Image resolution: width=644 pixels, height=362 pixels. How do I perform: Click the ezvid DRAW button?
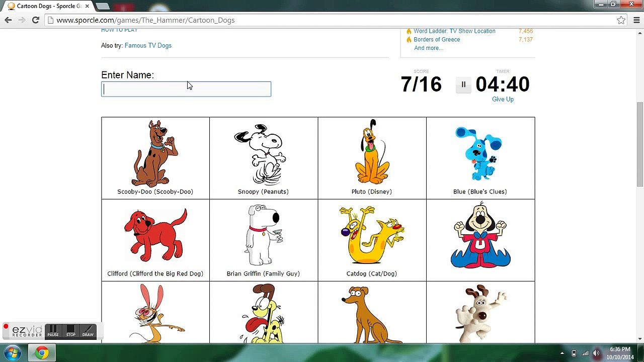(88, 331)
